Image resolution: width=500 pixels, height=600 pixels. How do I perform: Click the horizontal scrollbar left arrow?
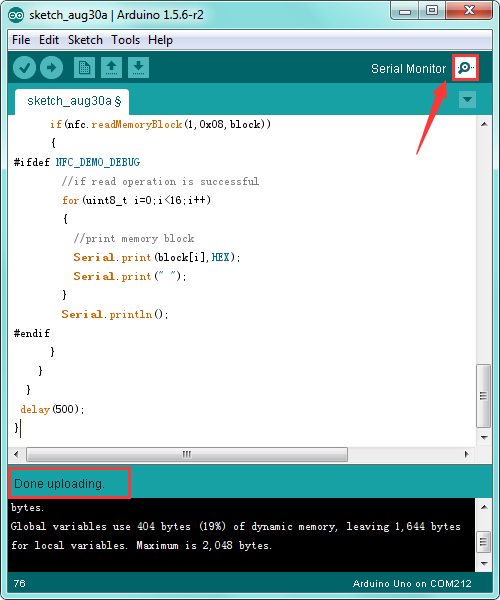(x=16, y=454)
